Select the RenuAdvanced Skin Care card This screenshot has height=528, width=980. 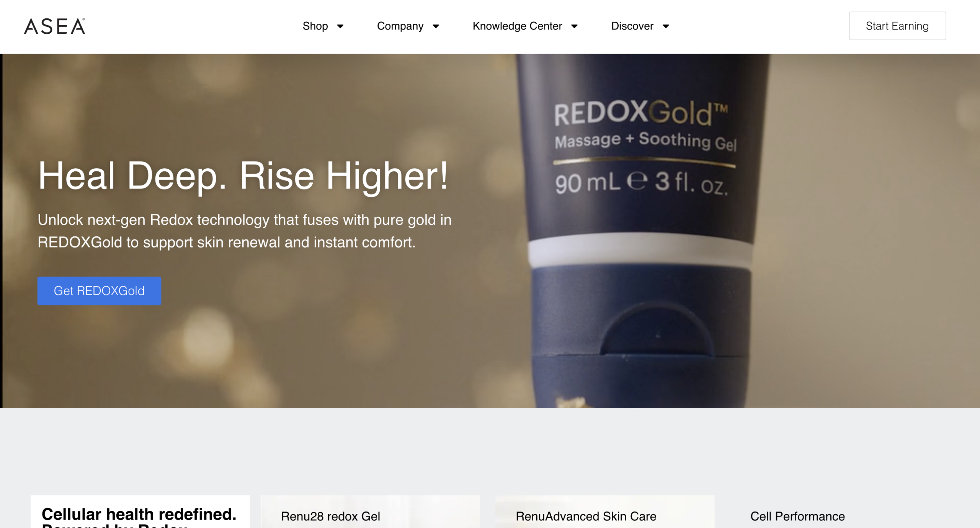pyautogui.click(x=605, y=512)
